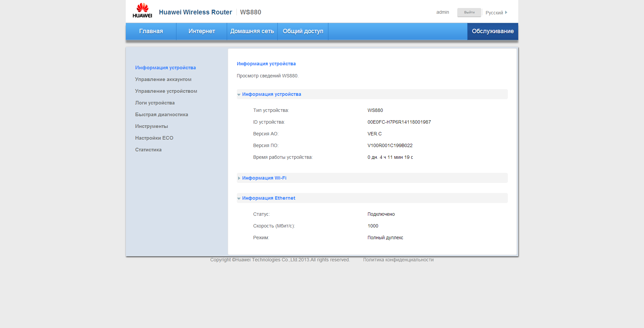Click the admin username label

point(443,12)
